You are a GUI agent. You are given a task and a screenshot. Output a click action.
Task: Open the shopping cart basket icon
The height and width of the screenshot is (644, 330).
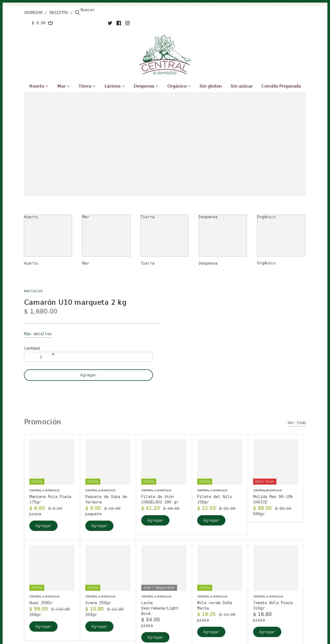pyautogui.click(x=51, y=23)
